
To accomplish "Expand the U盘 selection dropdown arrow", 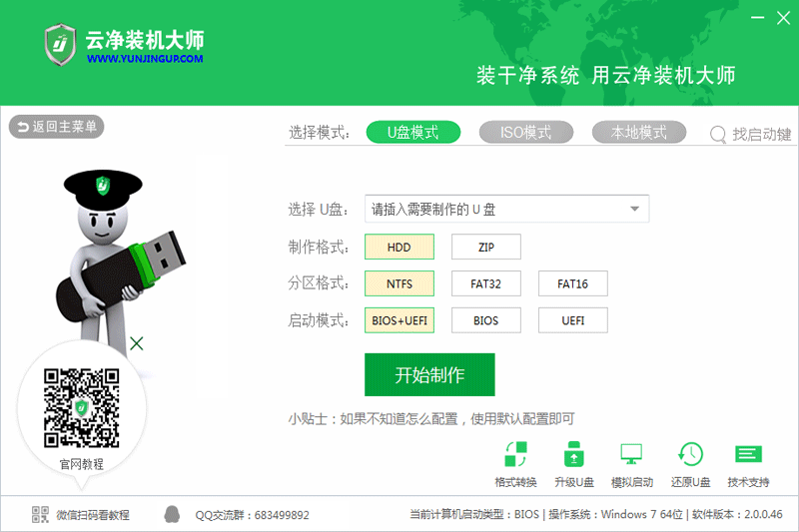I will 634,209.
